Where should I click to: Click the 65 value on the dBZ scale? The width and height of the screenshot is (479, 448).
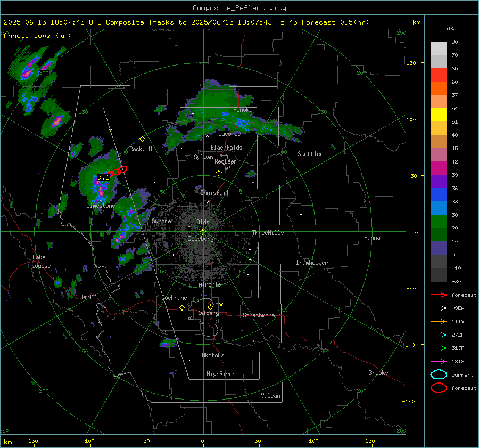[455, 69]
